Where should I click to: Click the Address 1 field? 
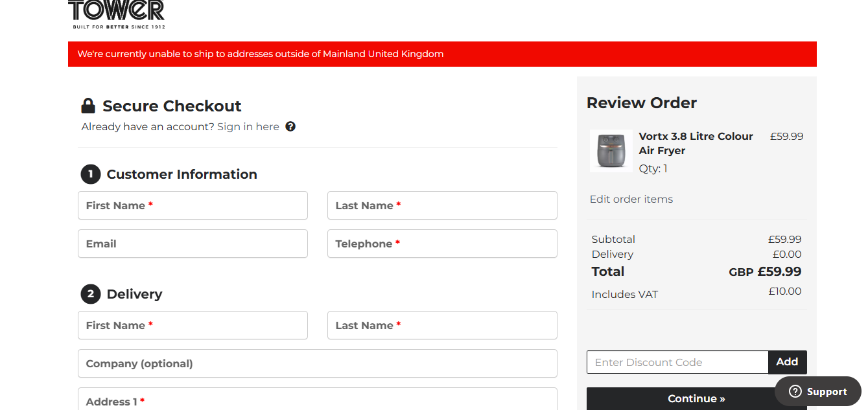(317, 400)
